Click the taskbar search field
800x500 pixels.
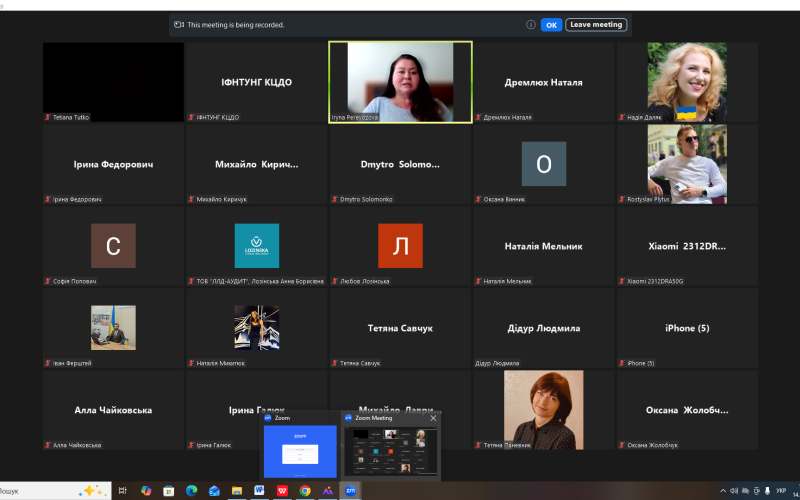(x=55, y=491)
